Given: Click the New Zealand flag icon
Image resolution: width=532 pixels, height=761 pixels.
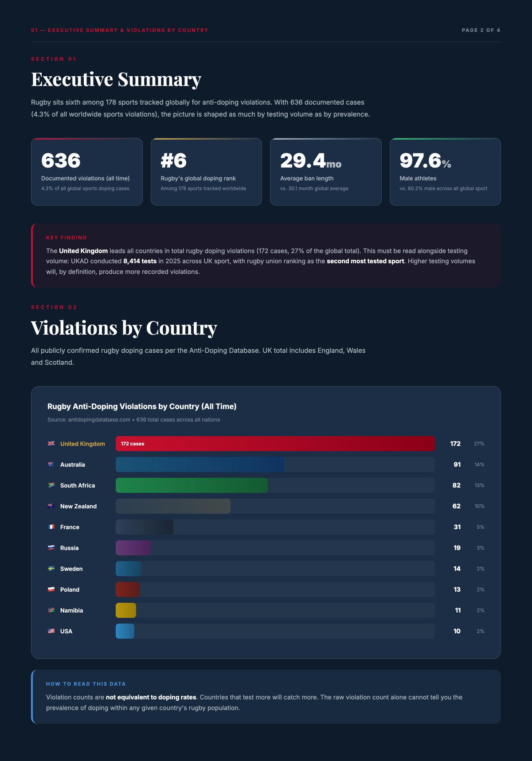Looking at the screenshot, I should 51,506.
